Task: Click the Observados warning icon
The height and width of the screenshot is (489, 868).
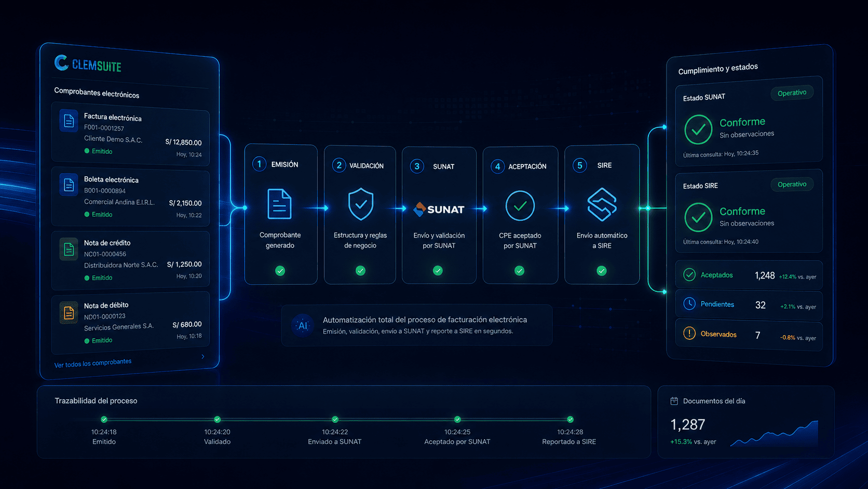Action: coord(689,333)
